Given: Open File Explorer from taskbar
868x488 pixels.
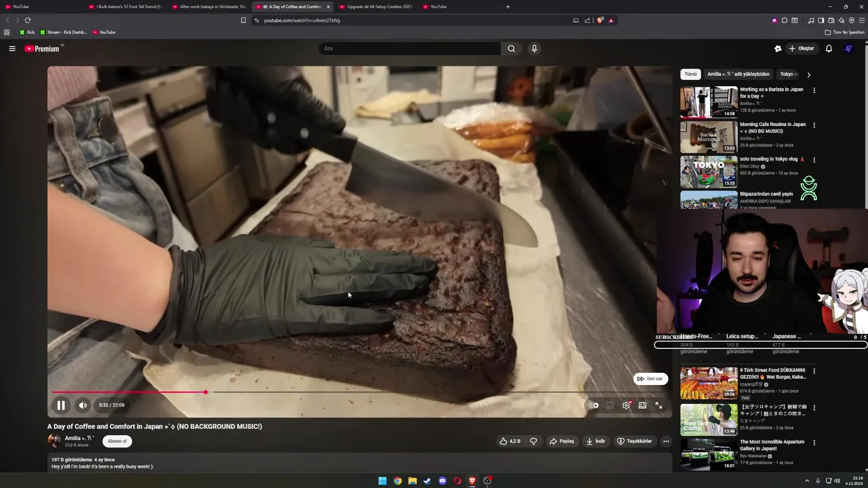Looking at the screenshot, I should pyautogui.click(x=412, y=481).
